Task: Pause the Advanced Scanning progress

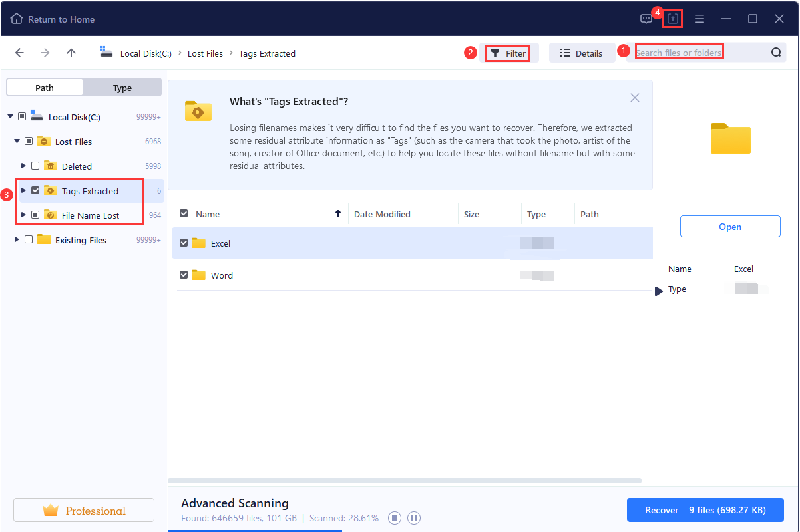Action: (x=413, y=518)
